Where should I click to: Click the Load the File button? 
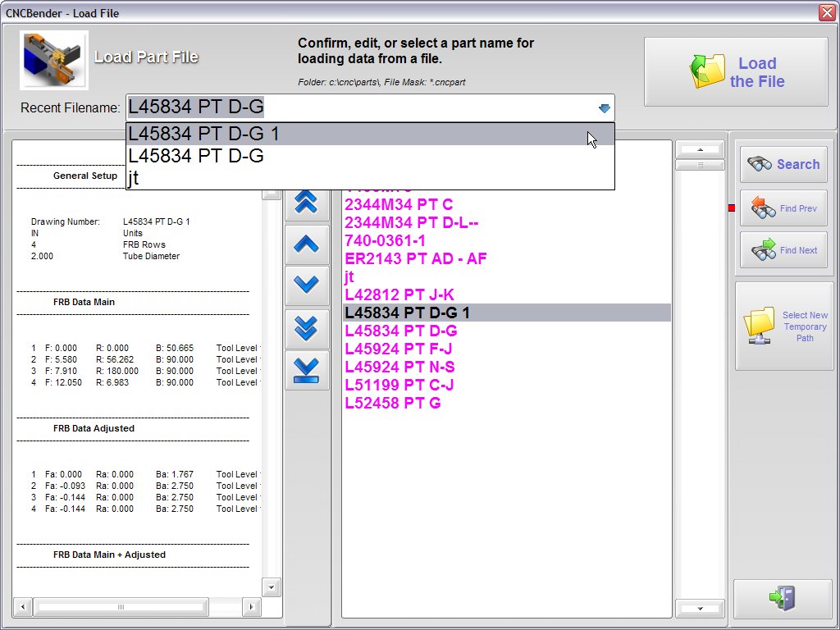735,72
